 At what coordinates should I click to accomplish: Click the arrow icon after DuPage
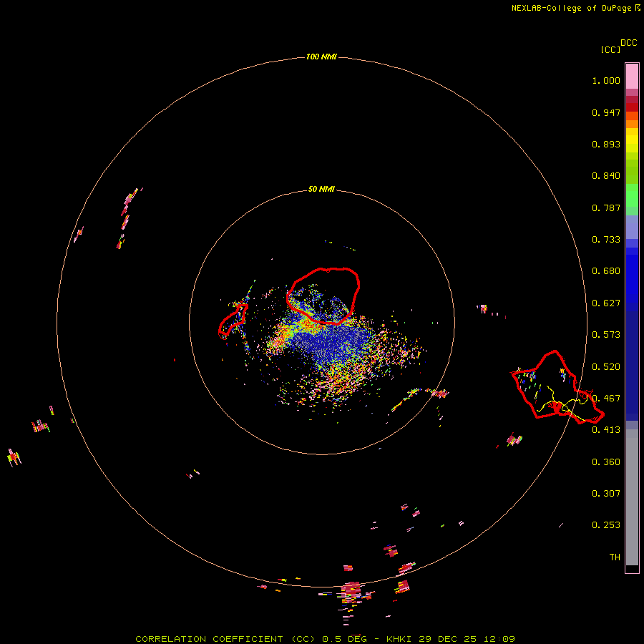[x=638, y=8]
